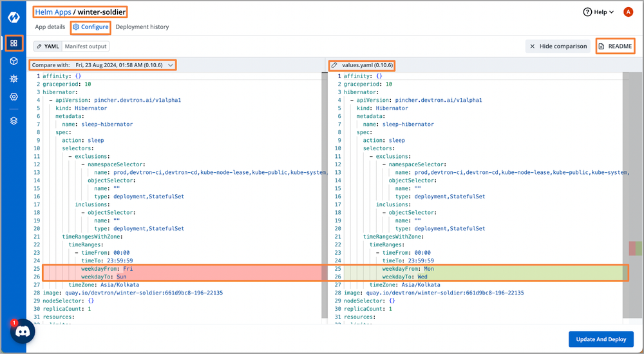Open the README button
The width and height of the screenshot is (644, 354).
pyautogui.click(x=615, y=46)
